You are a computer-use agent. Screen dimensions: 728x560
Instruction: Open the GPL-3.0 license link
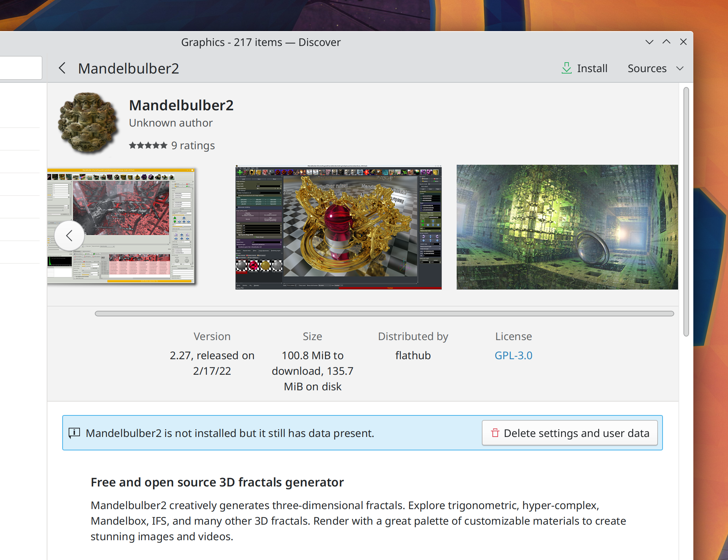(x=513, y=355)
